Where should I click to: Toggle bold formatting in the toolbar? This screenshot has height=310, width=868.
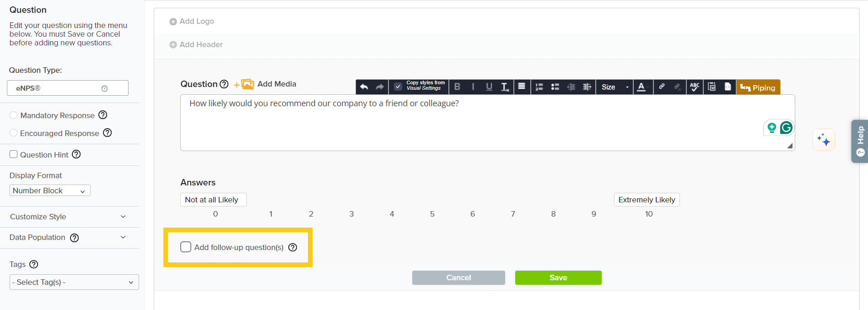(457, 87)
